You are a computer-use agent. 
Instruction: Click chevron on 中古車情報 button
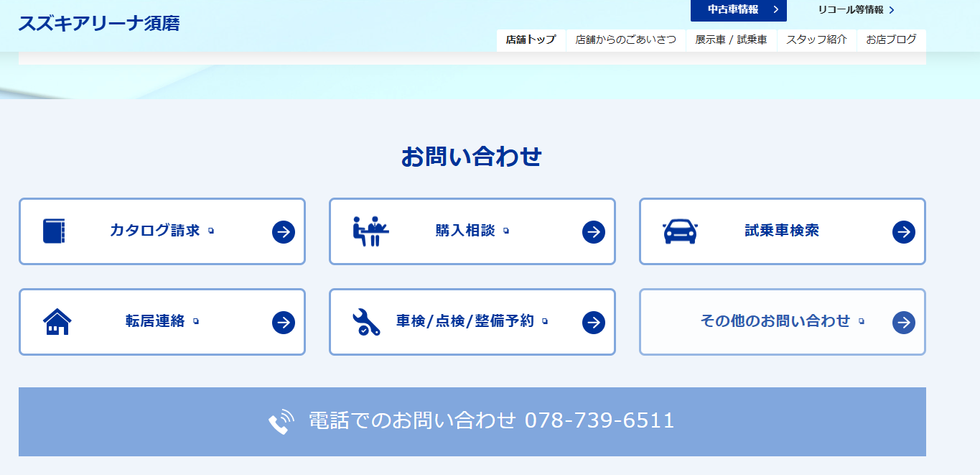tap(775, 9)
